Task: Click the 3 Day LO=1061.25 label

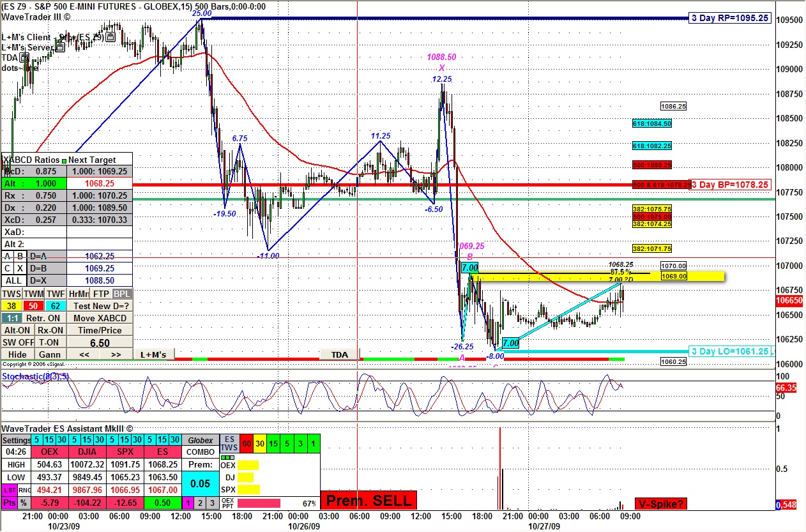Action: (730, 351)
